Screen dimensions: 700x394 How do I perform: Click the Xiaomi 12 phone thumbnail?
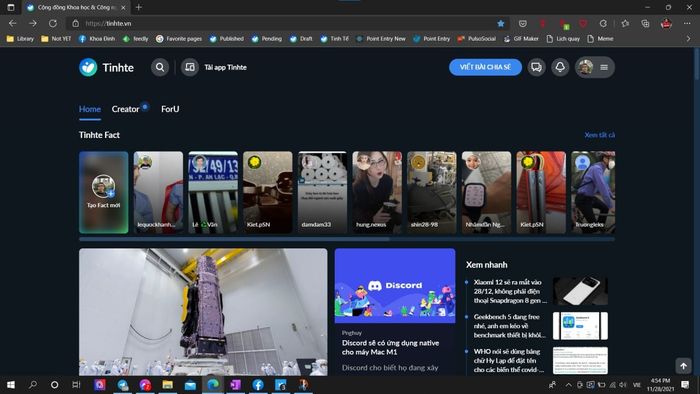coord(580,291)
